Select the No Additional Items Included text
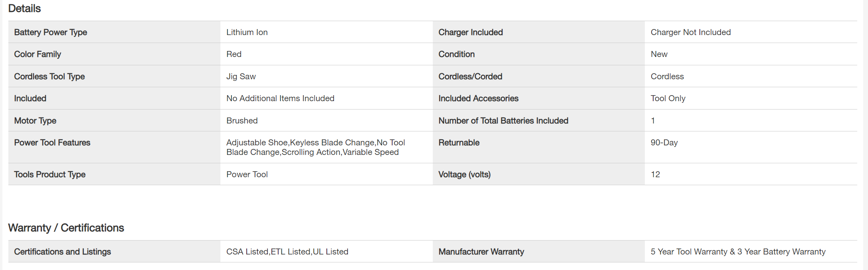Screen dimensions: 868x270 coord(280,98)
